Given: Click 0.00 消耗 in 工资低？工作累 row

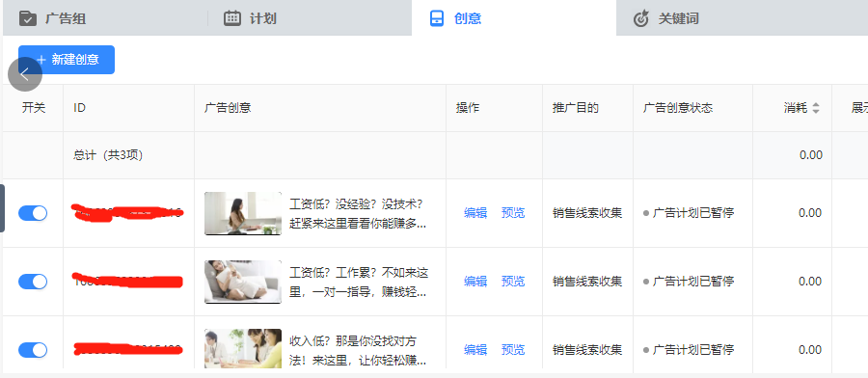Looking at the screenshot, I should coord(810,282).
